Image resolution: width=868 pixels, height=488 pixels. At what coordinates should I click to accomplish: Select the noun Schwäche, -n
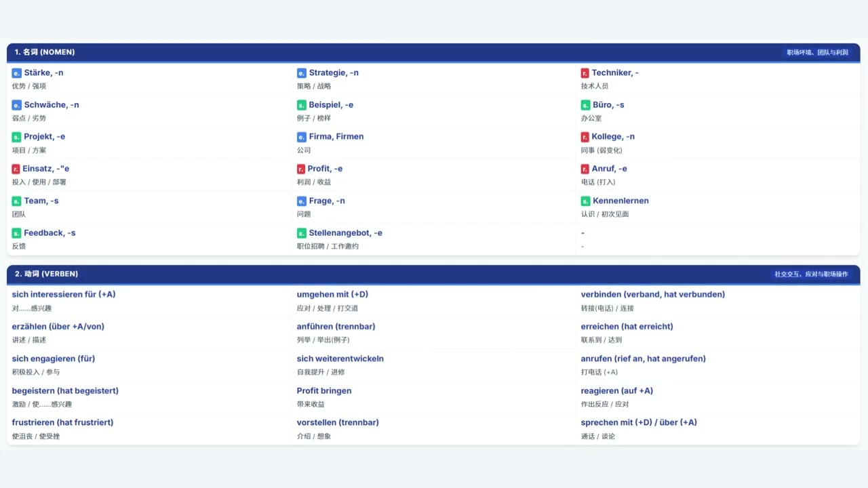coord(52,105)
